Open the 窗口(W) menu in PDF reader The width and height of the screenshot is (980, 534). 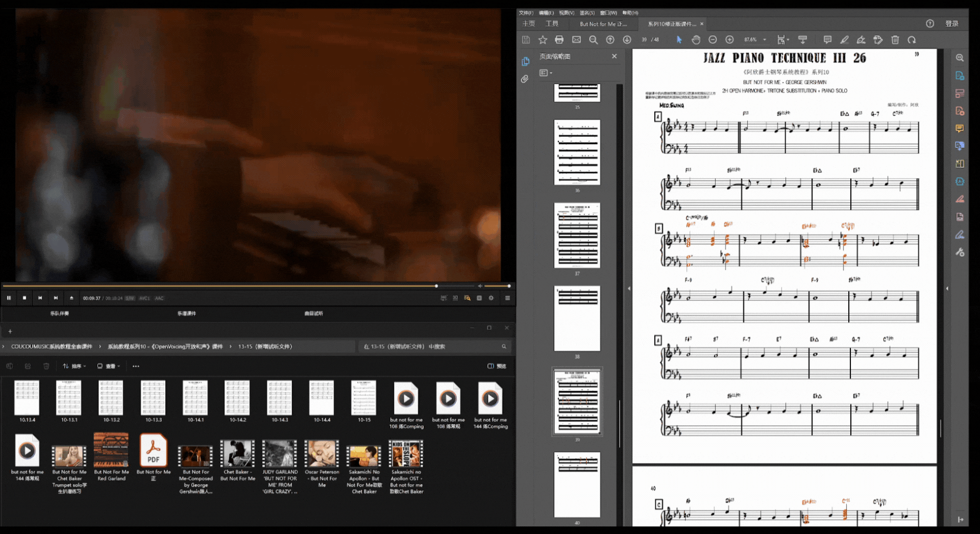tap(608, 13)
